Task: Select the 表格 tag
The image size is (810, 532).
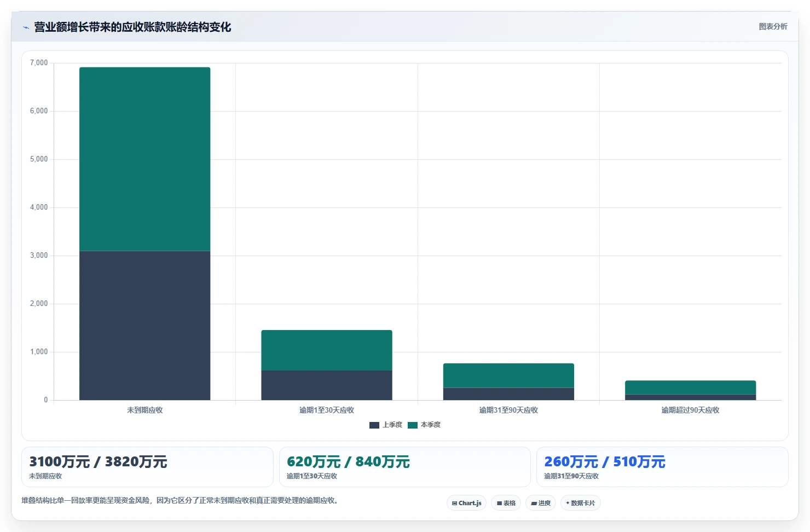Action: 506,503
